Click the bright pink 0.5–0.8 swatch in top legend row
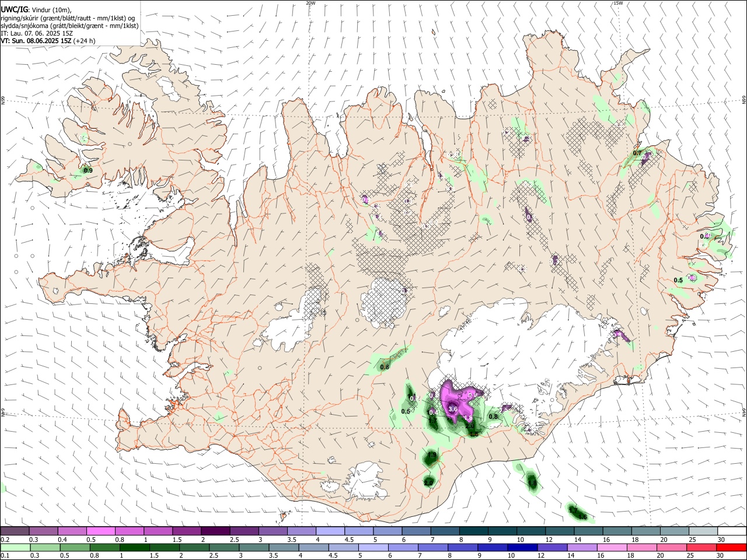The height and width of the screenshot is (560, 747). [101, 531]
